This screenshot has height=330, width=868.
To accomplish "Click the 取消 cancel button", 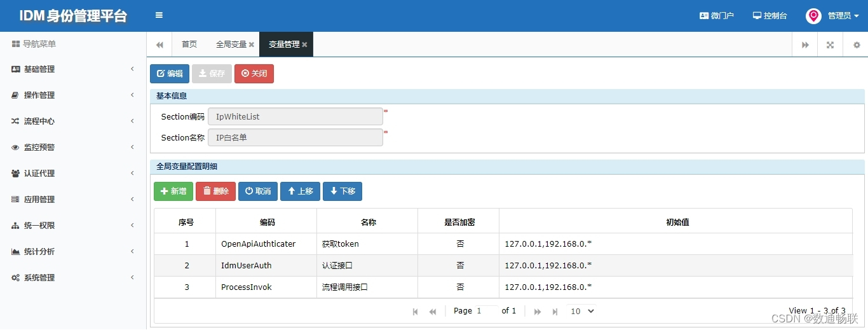I will coord(258,191).
